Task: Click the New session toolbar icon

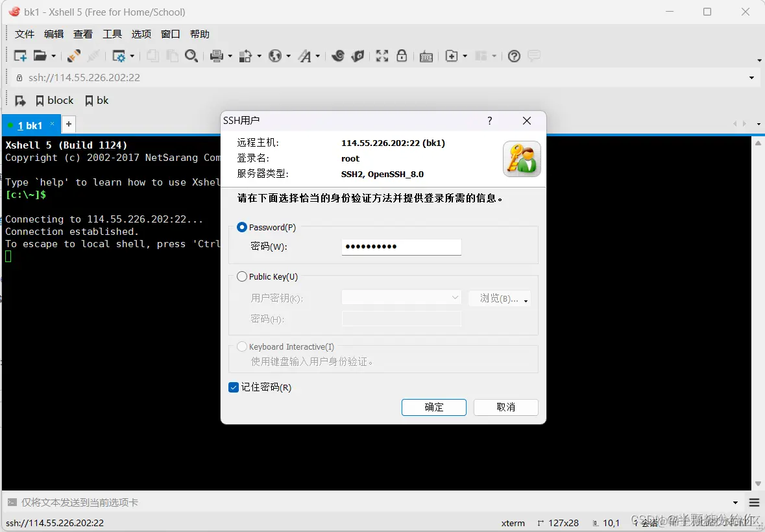Action: 20,56
